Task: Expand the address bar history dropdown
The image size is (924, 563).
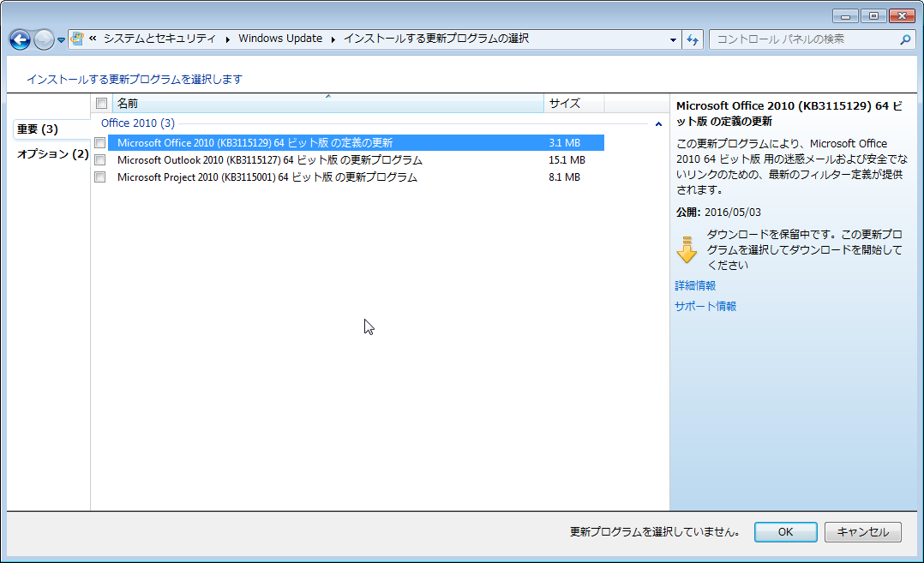Action: [673, 40]
